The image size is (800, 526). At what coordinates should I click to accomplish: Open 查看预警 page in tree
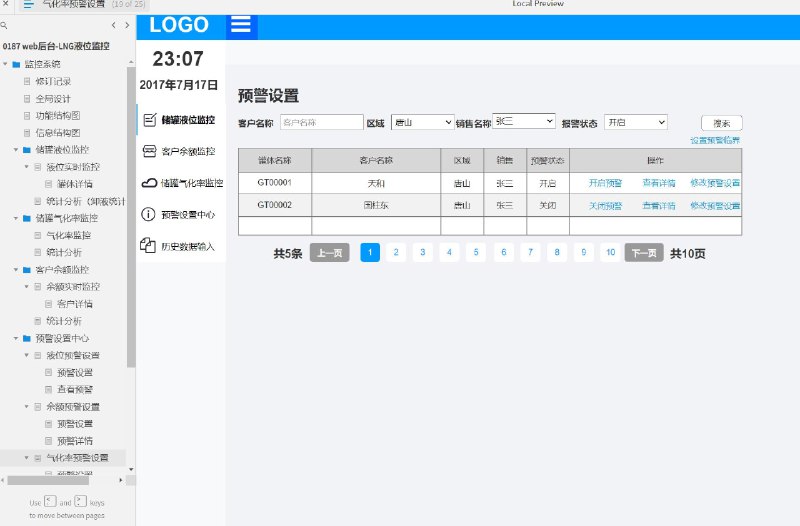(x=74, y=390)
